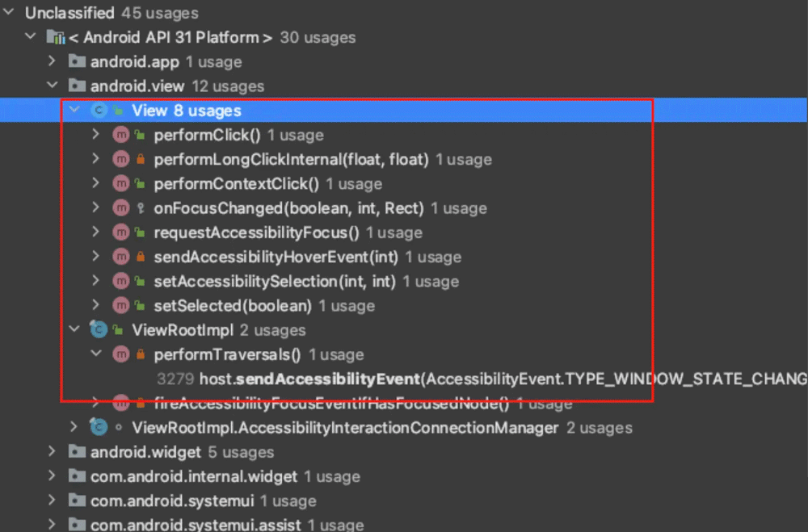Click the Android API 31 Platform library icon
The image size is (808, 532).
pos(56,37)
